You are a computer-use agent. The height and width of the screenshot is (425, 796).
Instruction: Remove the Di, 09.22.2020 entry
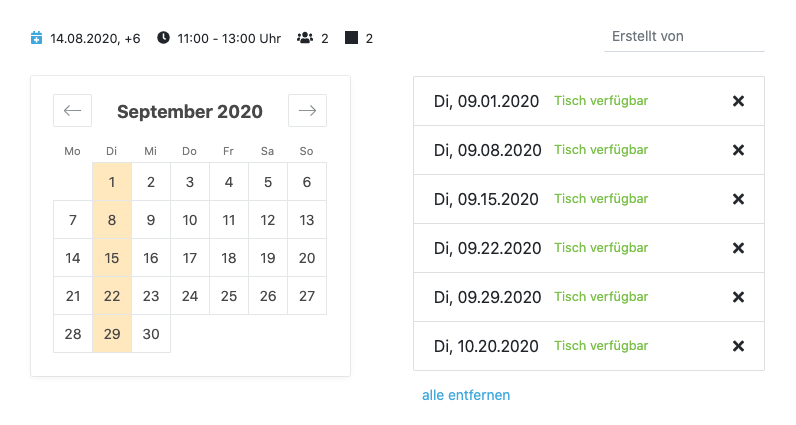tap(739, 248)
